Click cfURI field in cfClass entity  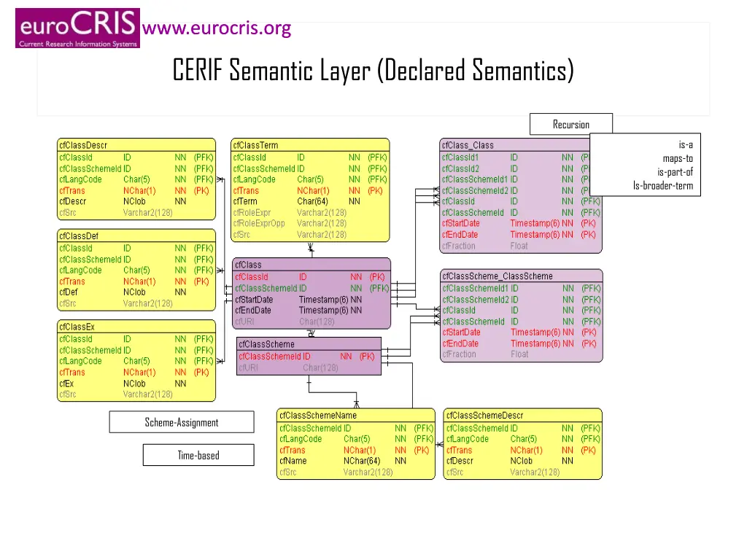[311, 322]
